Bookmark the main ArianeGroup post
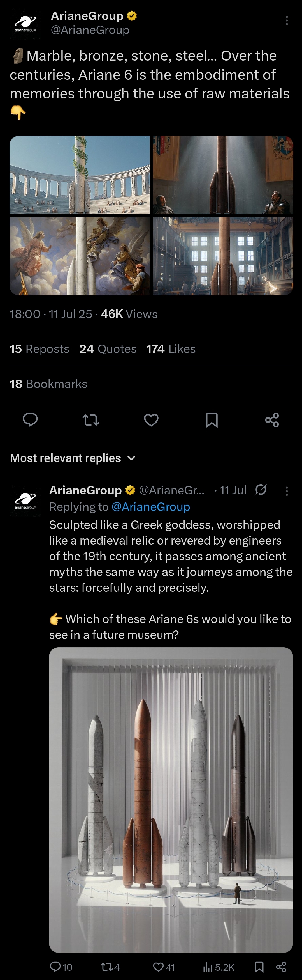Viewport: 302px width, 980px height. pyautogui.click(x=212, y=420)
